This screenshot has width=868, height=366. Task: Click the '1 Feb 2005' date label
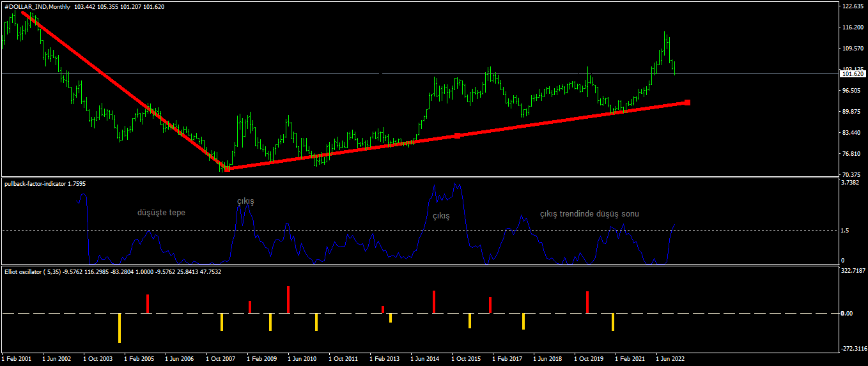139,359
